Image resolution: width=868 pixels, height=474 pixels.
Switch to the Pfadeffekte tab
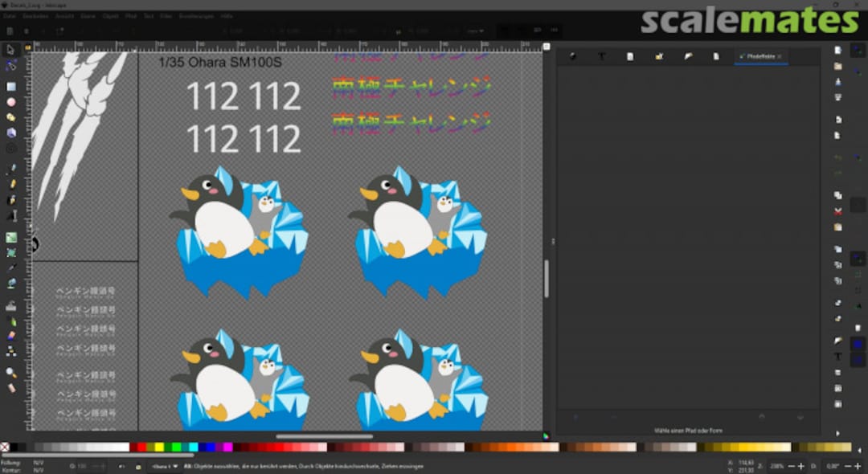759,56
